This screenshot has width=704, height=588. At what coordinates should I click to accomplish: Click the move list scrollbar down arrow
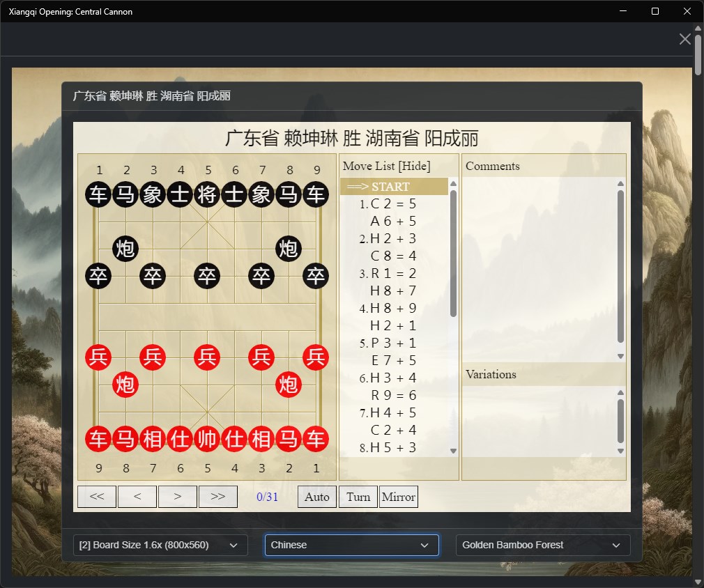pos(454,451)
